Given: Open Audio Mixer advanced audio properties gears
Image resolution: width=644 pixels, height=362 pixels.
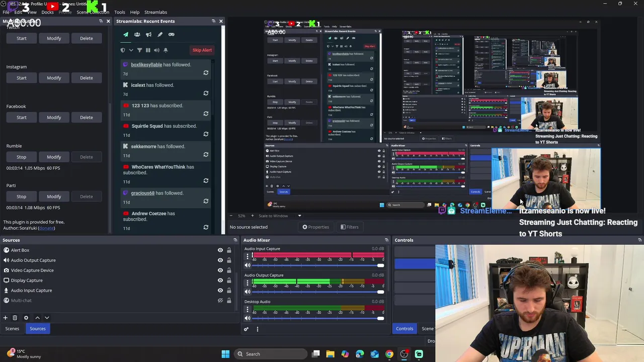Looking at the screenshot, I should point(246,329).
